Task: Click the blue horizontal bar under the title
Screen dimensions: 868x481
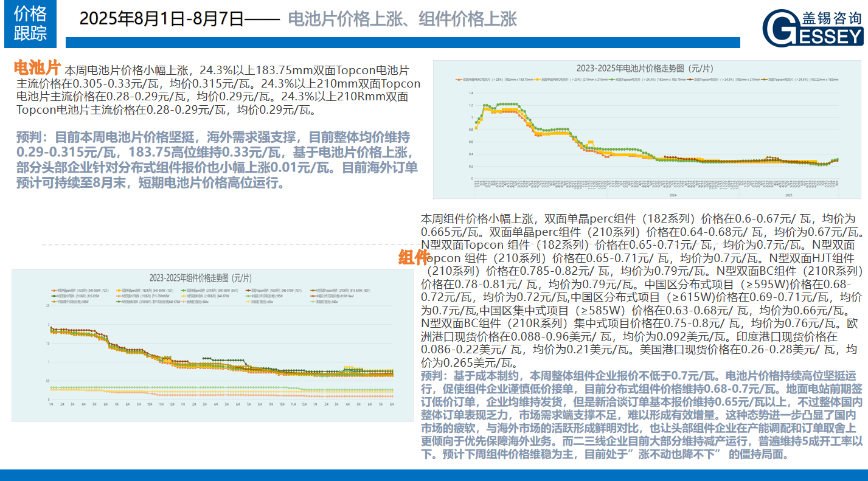Action: 401,43
